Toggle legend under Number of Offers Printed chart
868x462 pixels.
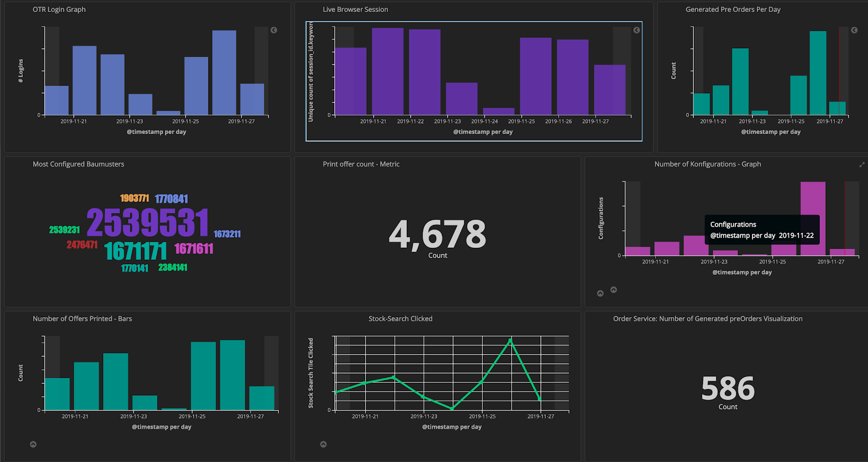33,444
